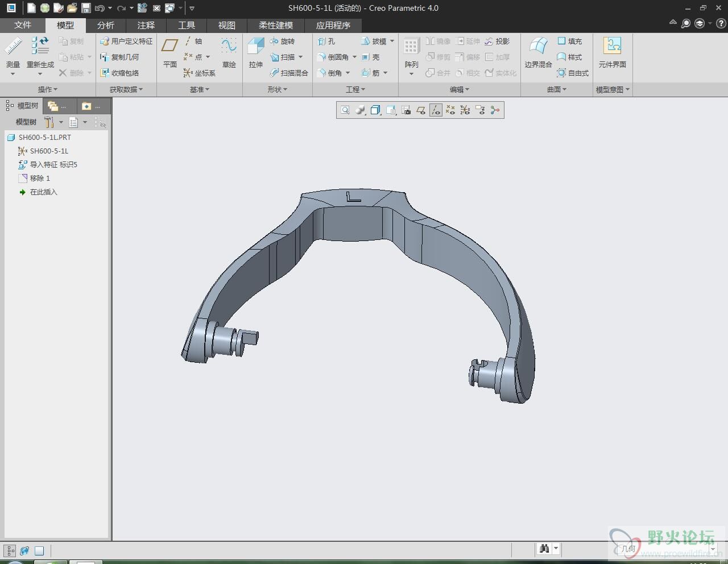Toggle axis display in graphics toolbar

click(436, 110)
